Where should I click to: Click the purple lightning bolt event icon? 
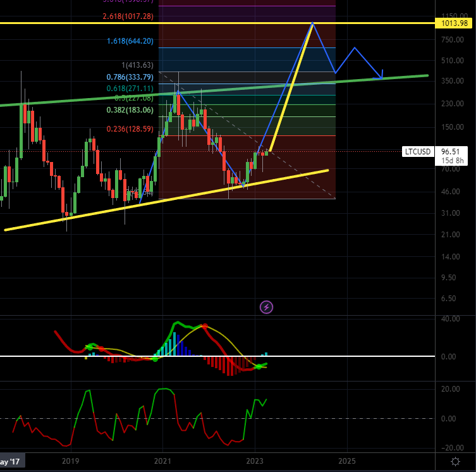pos(266,307)
